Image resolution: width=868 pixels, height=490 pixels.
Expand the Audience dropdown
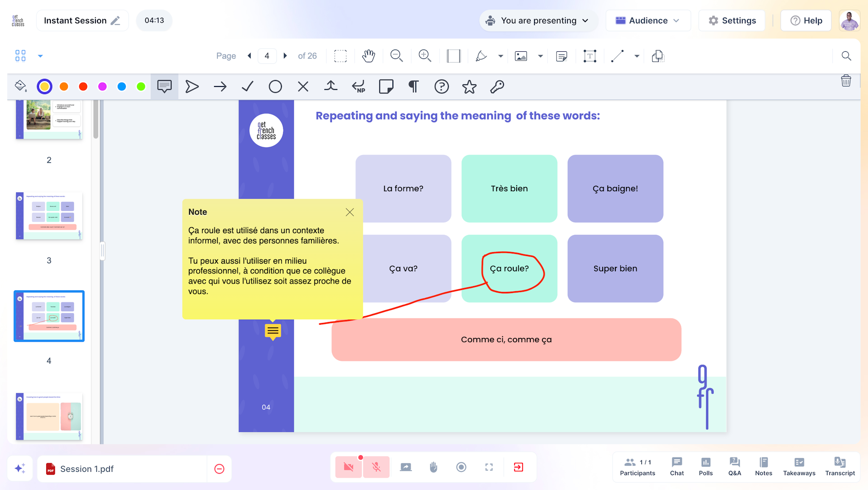click(648, 20)
